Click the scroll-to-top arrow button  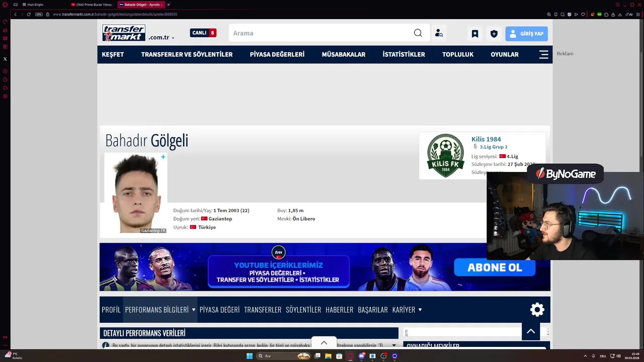coord(531,331)
